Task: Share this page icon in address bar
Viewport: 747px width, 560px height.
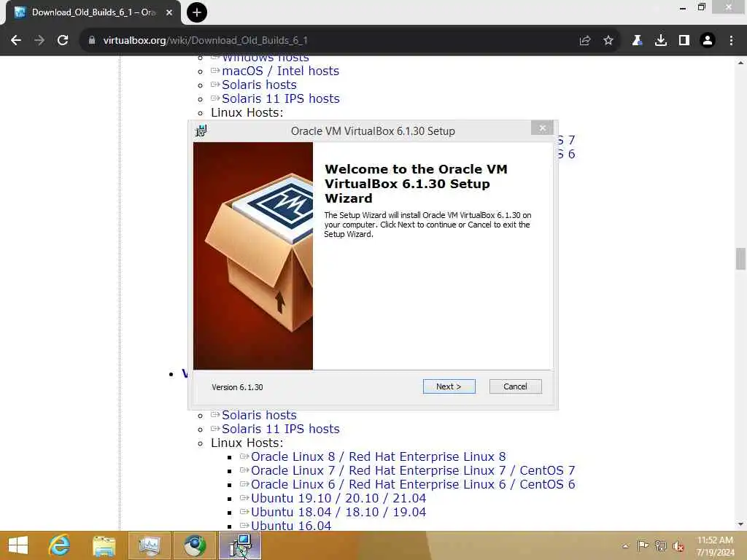Action: coord(585,41)
